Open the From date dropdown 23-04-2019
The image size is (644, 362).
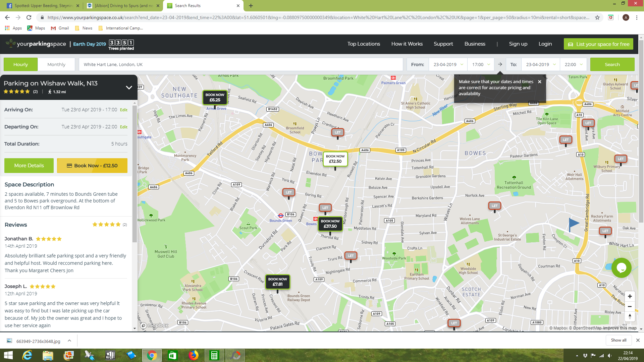448,64
